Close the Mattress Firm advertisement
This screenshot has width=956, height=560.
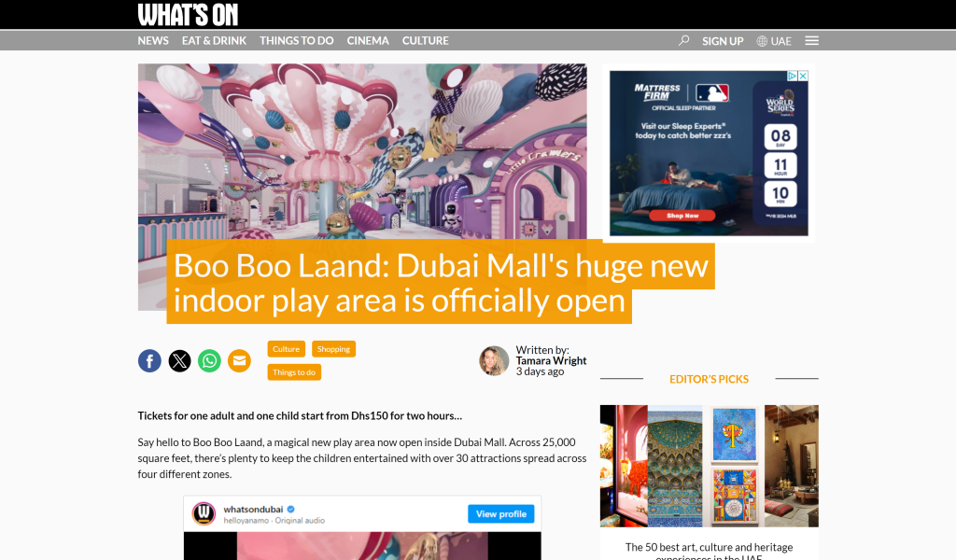(x=803, y=77)
